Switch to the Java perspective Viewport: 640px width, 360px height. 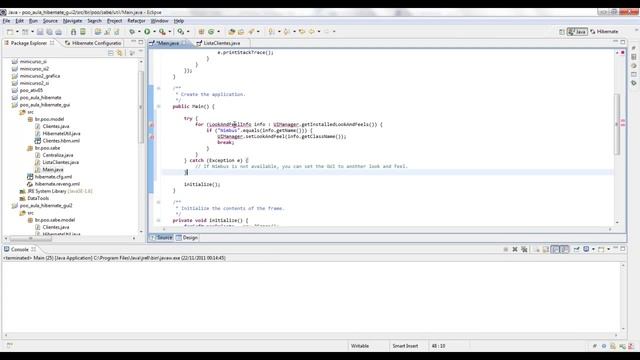(x=577, y=31)
